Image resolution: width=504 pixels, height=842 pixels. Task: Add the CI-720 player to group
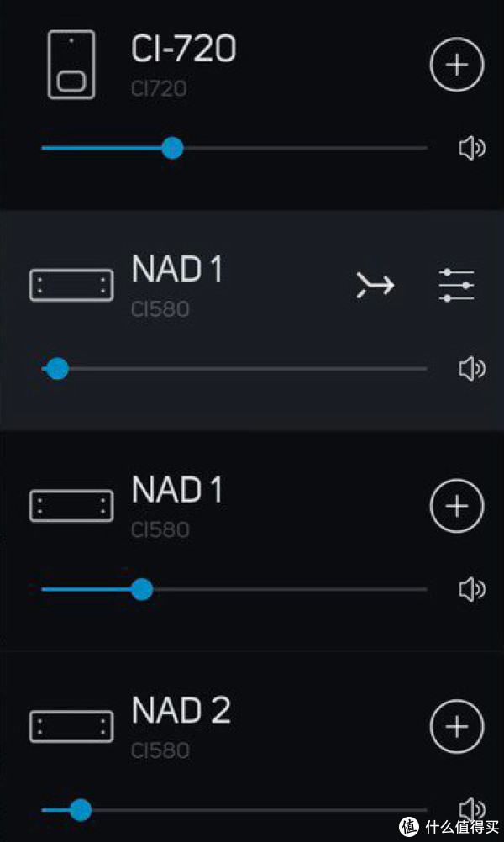[457, 64]
